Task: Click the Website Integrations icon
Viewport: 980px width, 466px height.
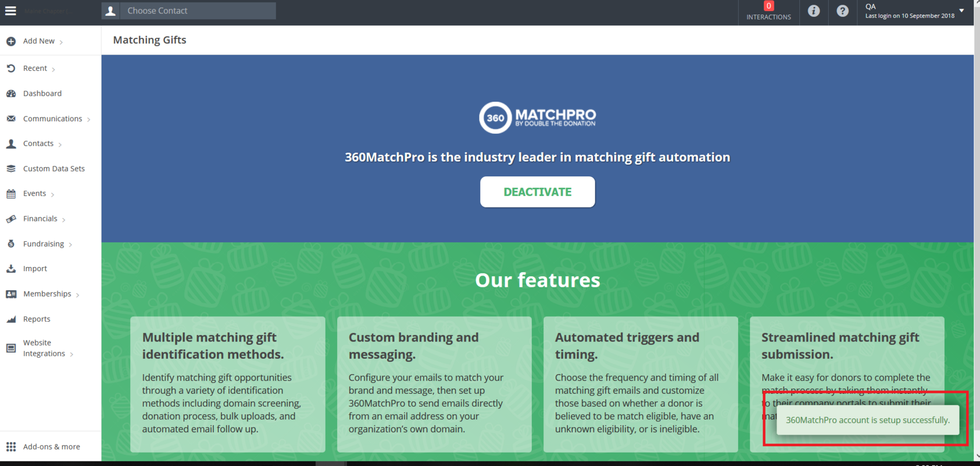Action: [x=11, y=348]
